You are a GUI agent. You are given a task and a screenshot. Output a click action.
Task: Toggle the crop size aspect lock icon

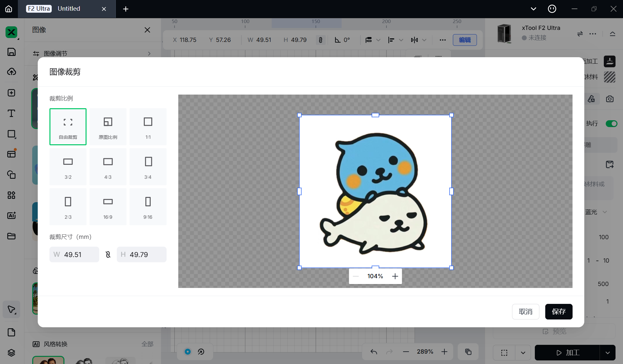click(108, 254)
